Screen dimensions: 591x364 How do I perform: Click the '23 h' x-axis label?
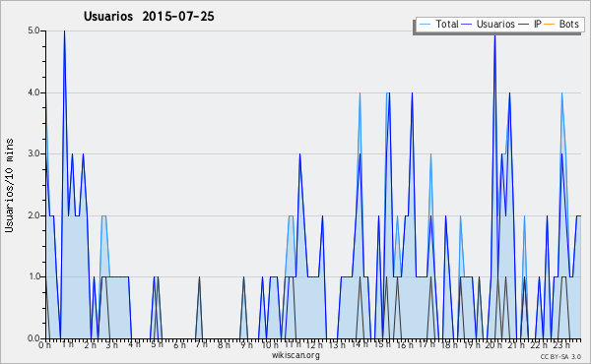coord(560,344)
